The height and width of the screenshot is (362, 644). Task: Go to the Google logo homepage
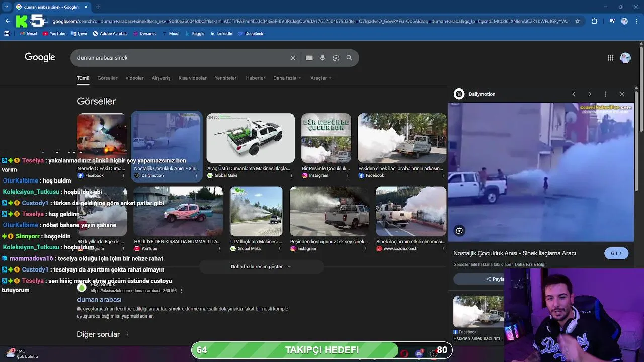(x=40, y=57)
